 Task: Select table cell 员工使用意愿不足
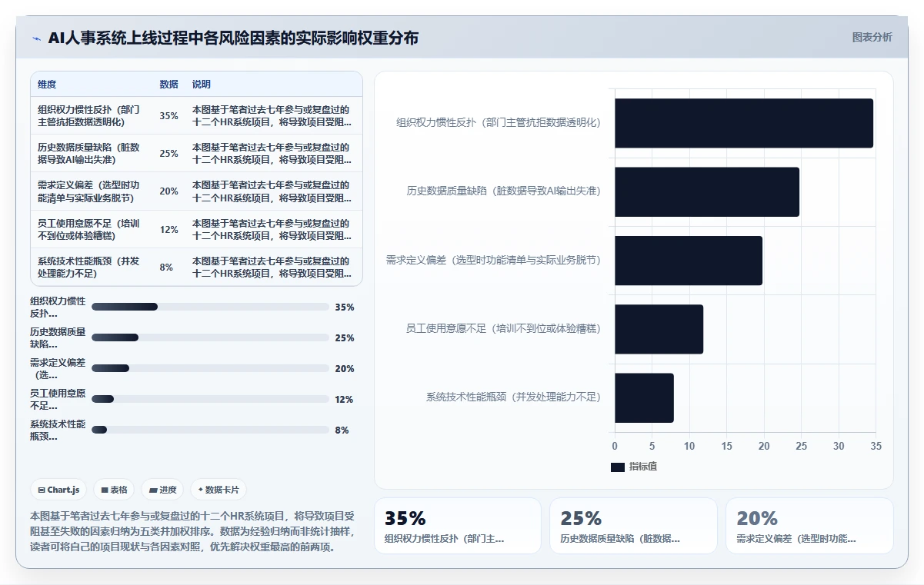pyautogui.click(x=92, y=229)
